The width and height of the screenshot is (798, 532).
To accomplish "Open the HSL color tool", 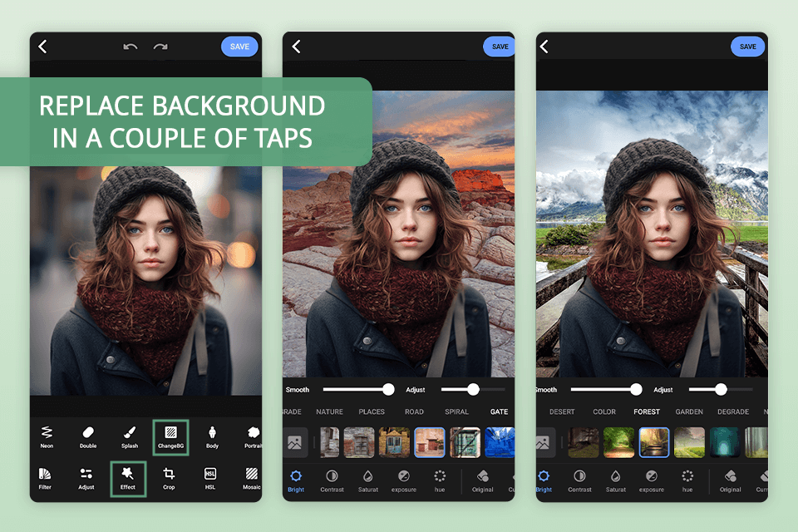I will point(210,479).
